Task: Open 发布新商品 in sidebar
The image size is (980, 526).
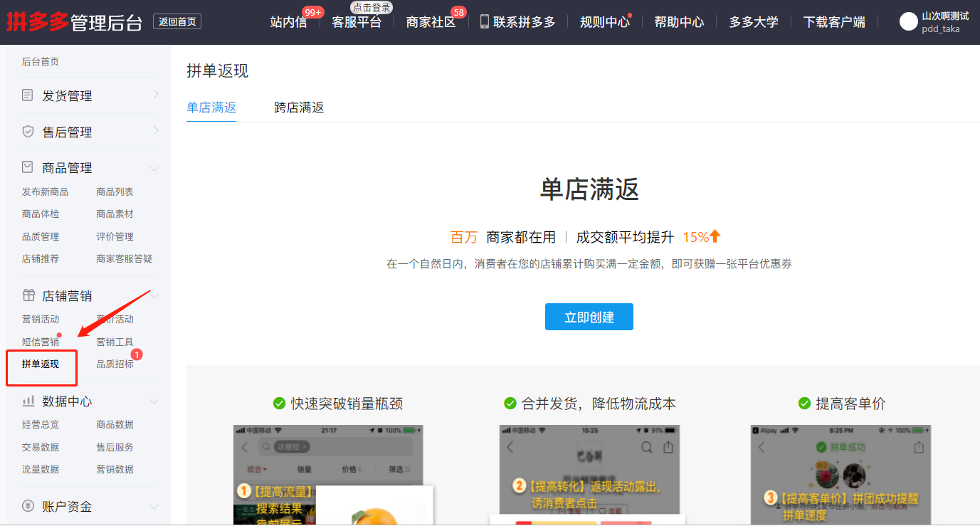Action: coord(45,191)
